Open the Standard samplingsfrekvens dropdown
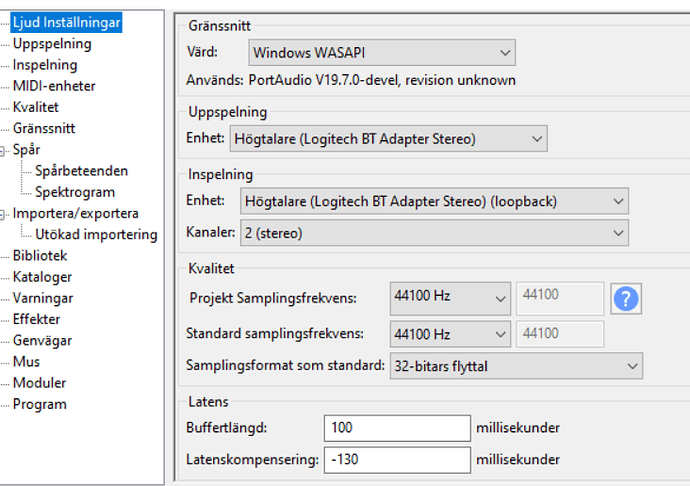 pyautogui.click(x=450, y=334)
